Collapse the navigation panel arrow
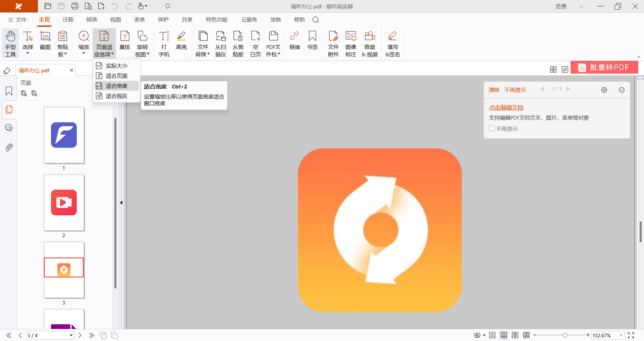The height and width of the screenshot is (341, 644). tap(121, 203)
